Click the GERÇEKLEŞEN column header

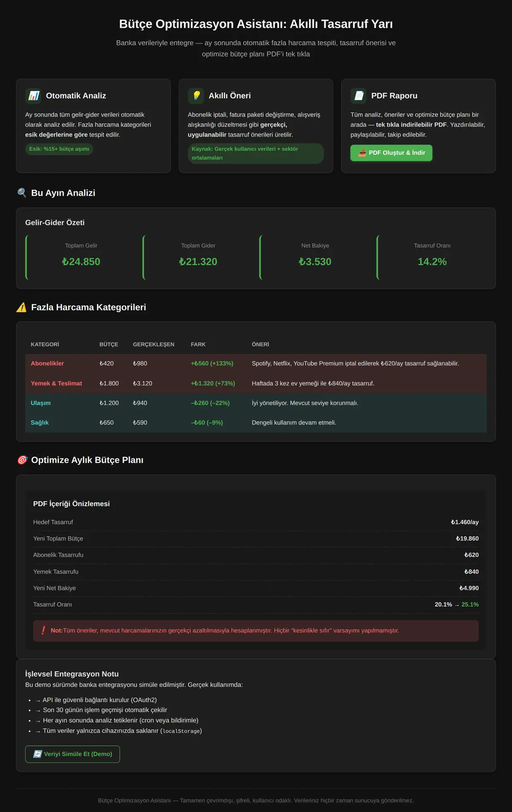coord(154,344)
